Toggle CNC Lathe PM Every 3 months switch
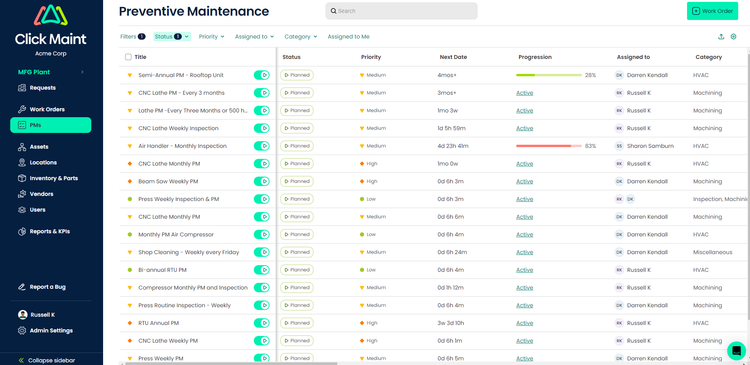This screenshot has width=750, height=365. pos(262,93)
